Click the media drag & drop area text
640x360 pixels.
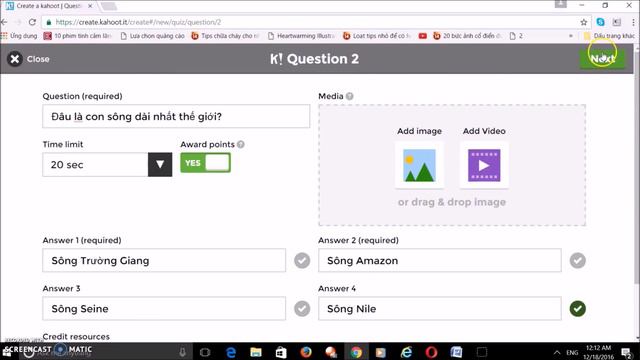tap(452, 202)
